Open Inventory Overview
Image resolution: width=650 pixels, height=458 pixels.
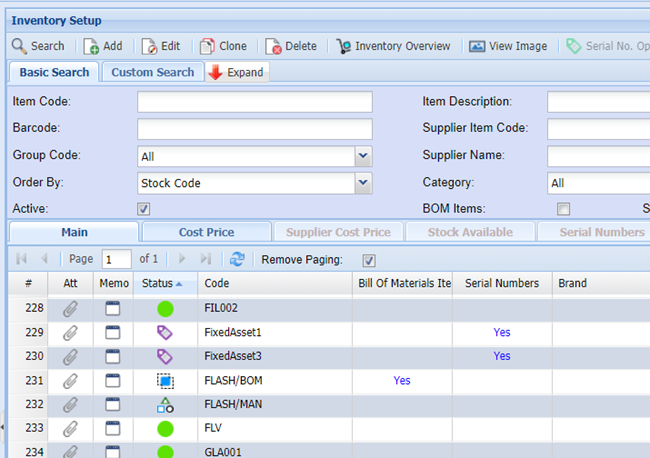[393, 46]
